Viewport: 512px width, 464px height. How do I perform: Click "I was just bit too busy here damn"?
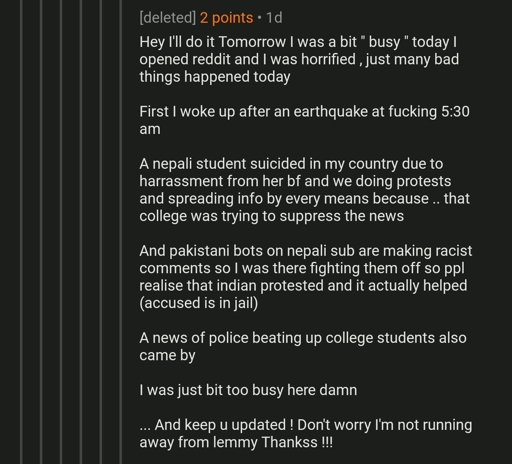(248, 390)
